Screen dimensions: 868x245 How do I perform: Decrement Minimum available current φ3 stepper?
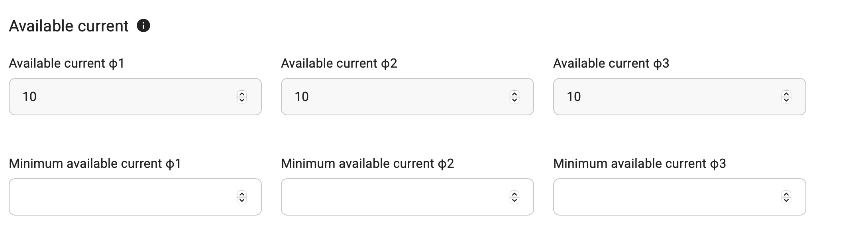[786, 200]
